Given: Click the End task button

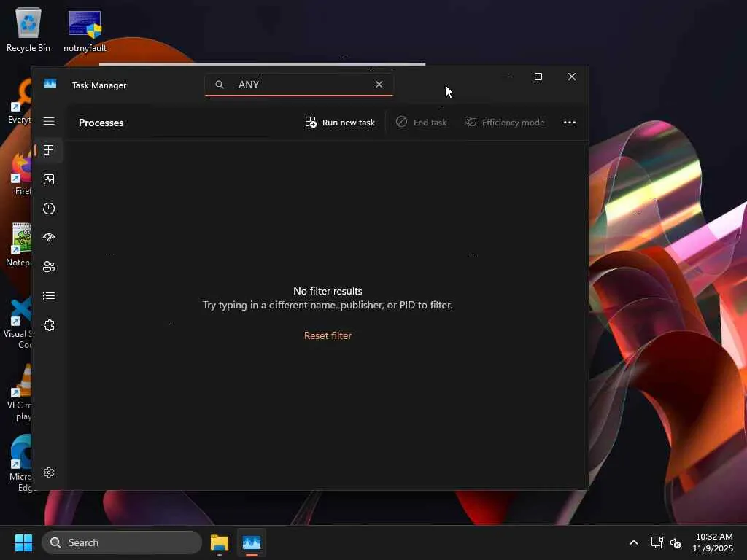Looking at the screenshot, I should (421, 122).
